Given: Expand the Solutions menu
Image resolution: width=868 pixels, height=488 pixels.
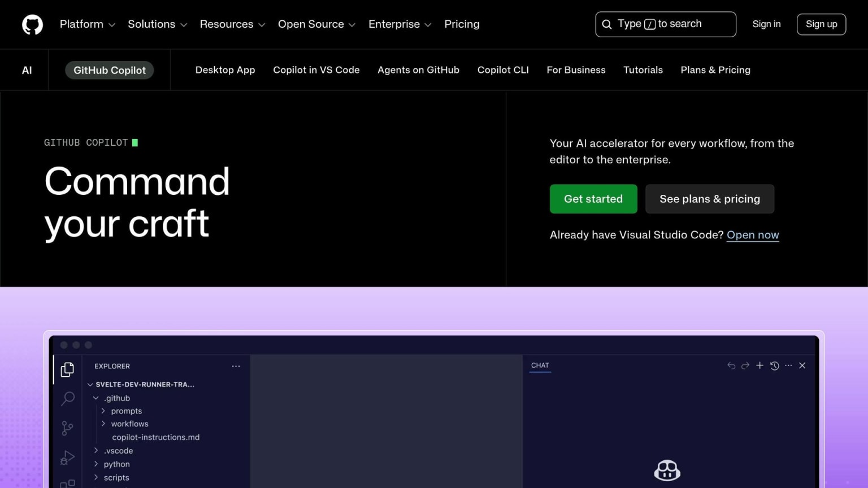Looking at the screenshot, I should [x=157, y=24].
